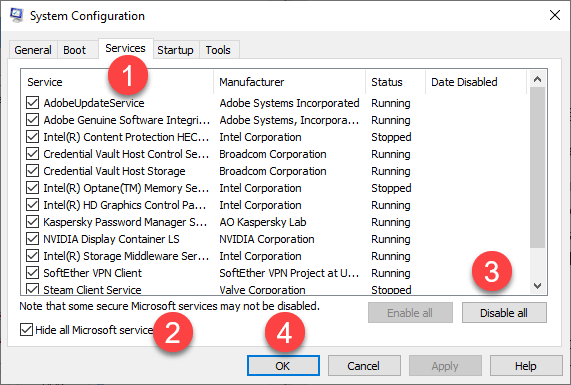The width and height of the screenshot is (571, 385).
Task: Click the Cancel button
Action: pos(364,365)
